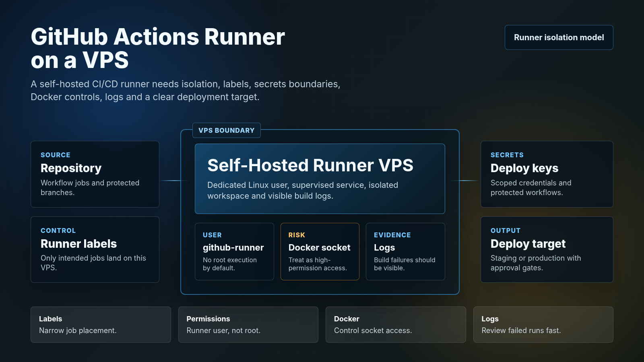The height and width of the screenshot is (362, 644).
Task: Click the EVIDENCE label text
Action: 392,235
